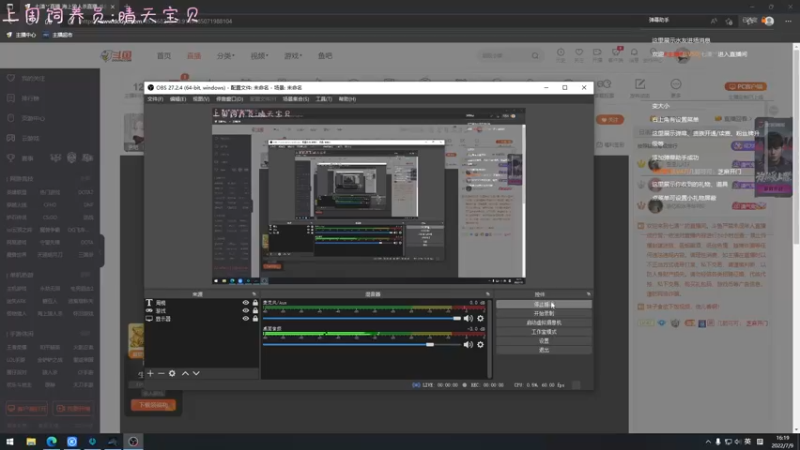Open the 主播中心 bookmark in browser
Screen dimensions: 800x450
pos(21,35)
